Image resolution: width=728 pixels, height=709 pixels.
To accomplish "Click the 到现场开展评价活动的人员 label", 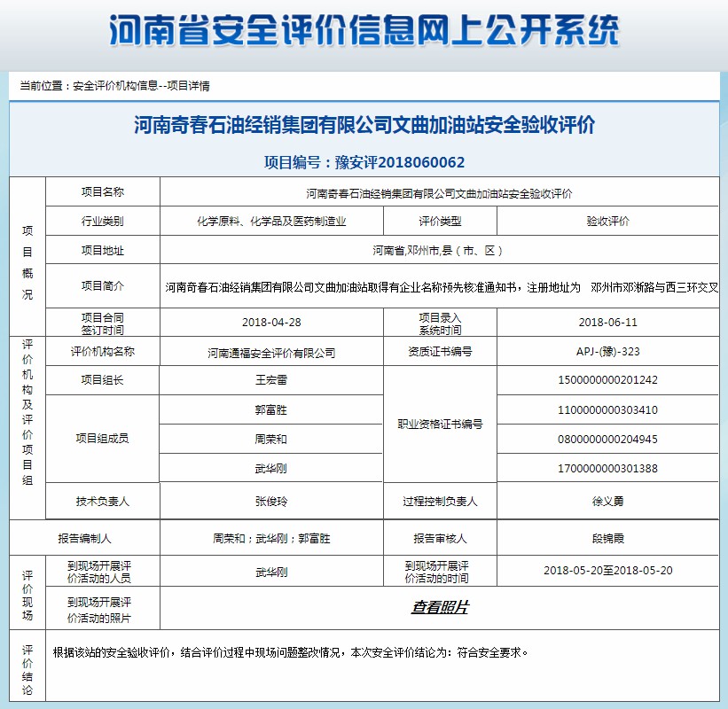I will [x=99, y=572].
